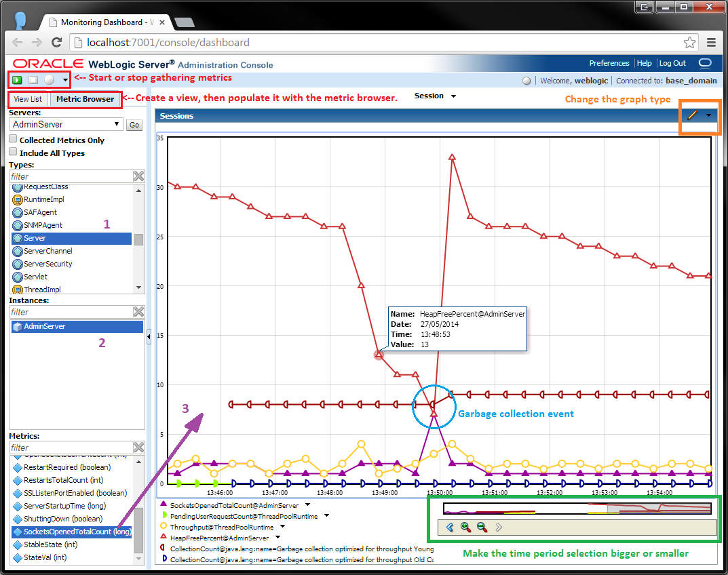Click into the Metrics filter field
Image resolution: width=728 pixels, height=575 pixels.
tap(71, 448)
